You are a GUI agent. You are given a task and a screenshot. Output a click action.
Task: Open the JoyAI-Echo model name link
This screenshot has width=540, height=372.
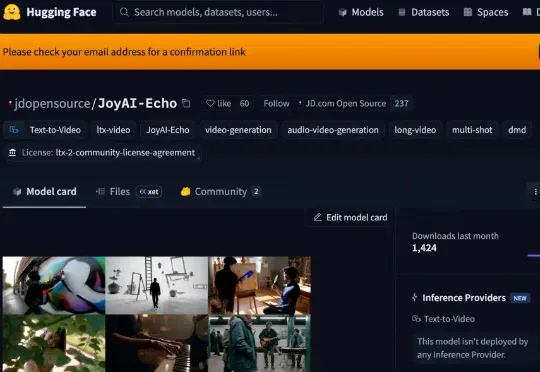tap(137, 103)
